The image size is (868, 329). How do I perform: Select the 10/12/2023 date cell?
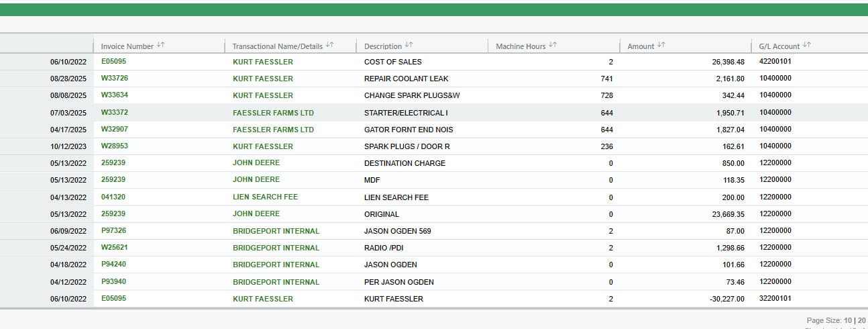click(x=68, y=146)
